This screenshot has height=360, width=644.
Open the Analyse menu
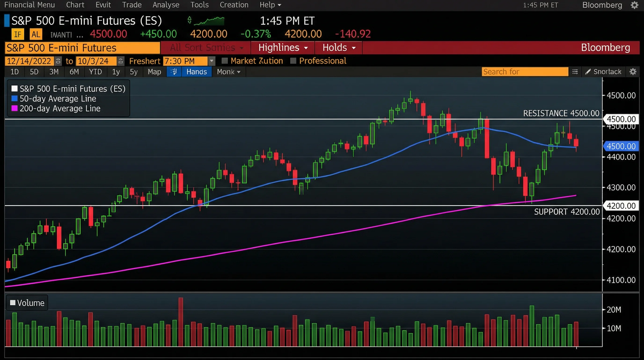pyautogui.click(x=166, y=5)
